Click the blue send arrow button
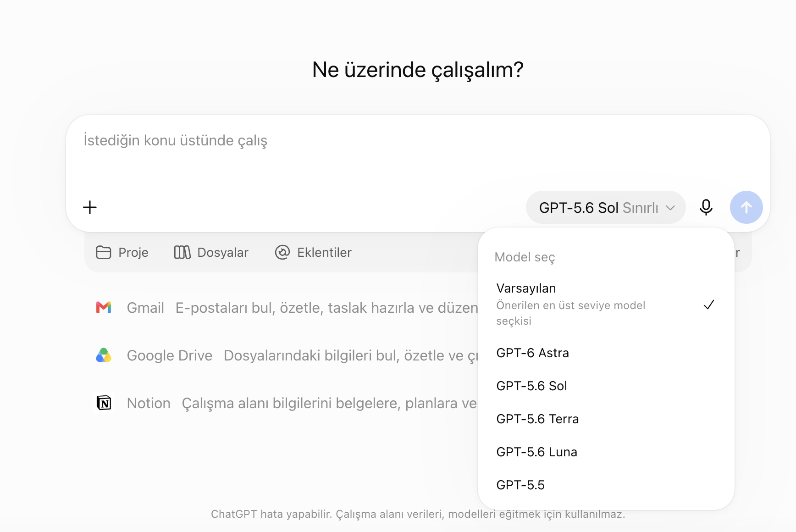 tap(746, 207)
